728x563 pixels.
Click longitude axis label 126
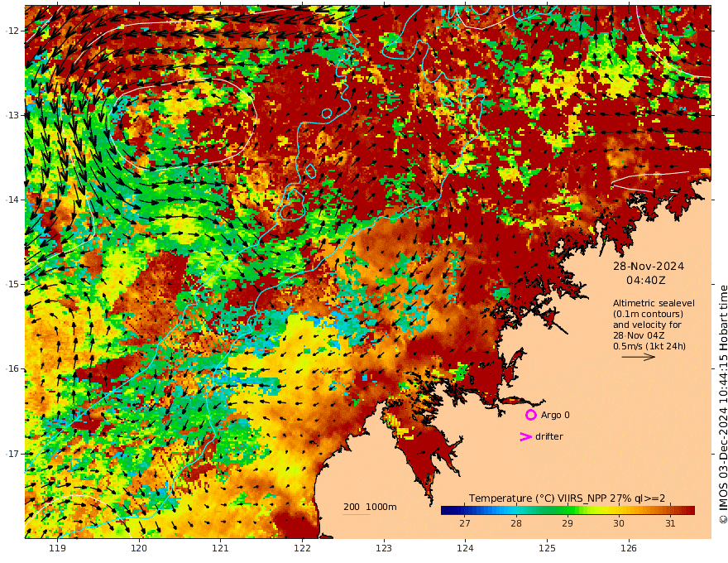point(629,548)
